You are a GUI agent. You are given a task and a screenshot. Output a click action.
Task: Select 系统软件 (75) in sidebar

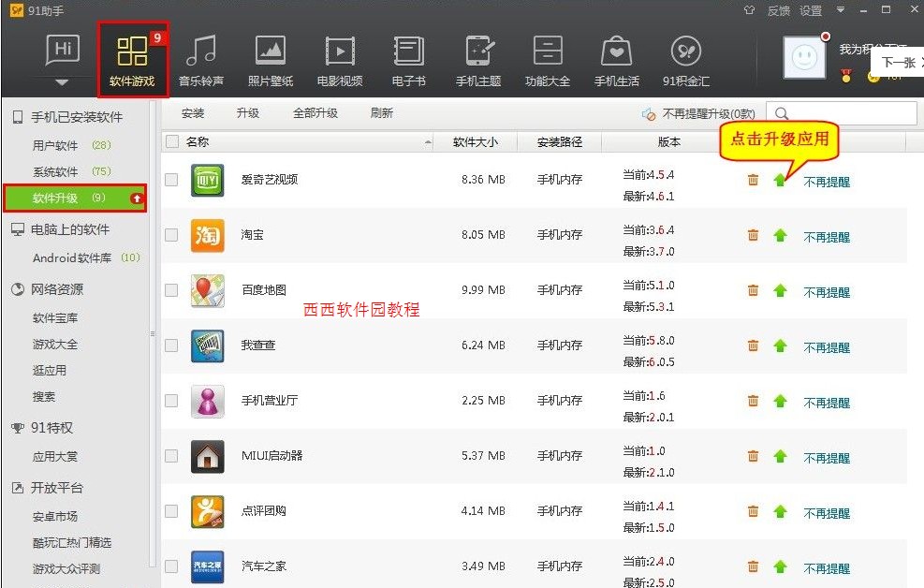point(71,171)
